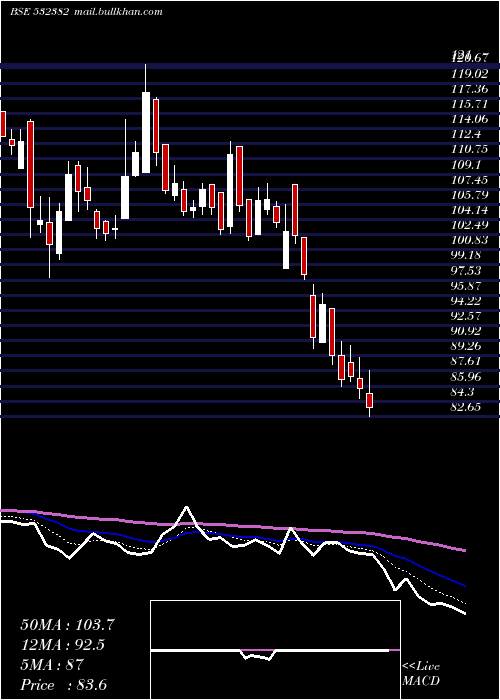
Task: Select the 99.18 price label
Action: (466, 255)
